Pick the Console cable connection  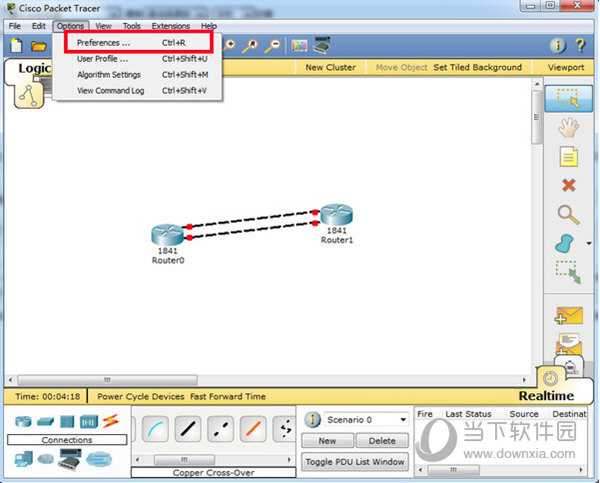tap(155, 429)
